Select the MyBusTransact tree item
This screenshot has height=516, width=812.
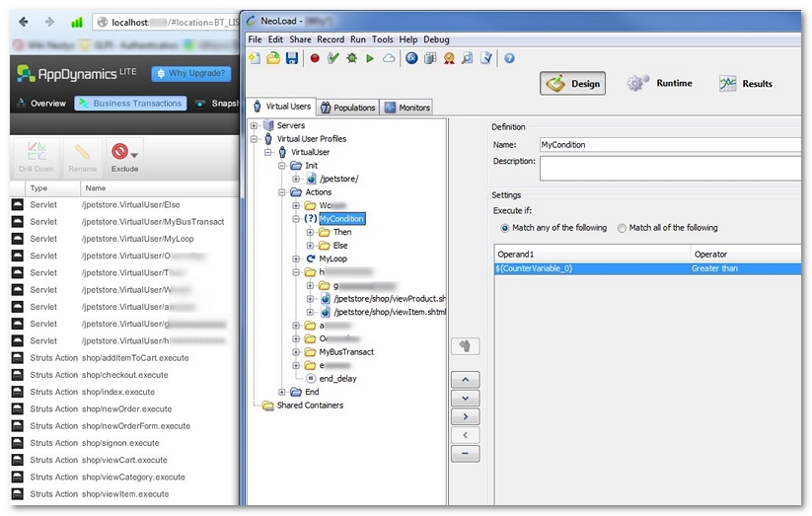(x=345, y=352)
